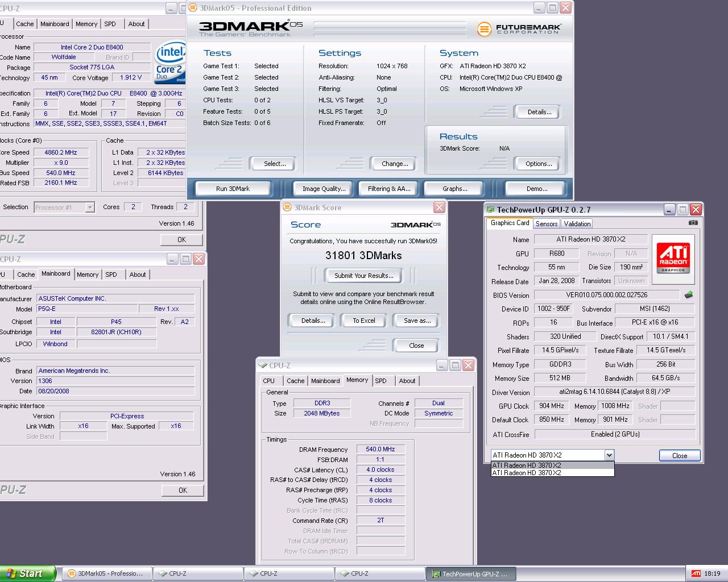This screenshot has width=728, height=582.
Task: Open About tab in top CPU-Z window
Action: 136,24
